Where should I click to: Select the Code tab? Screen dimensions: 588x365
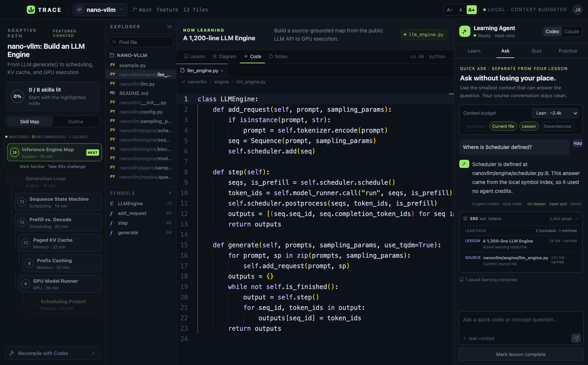click(252, 56)
